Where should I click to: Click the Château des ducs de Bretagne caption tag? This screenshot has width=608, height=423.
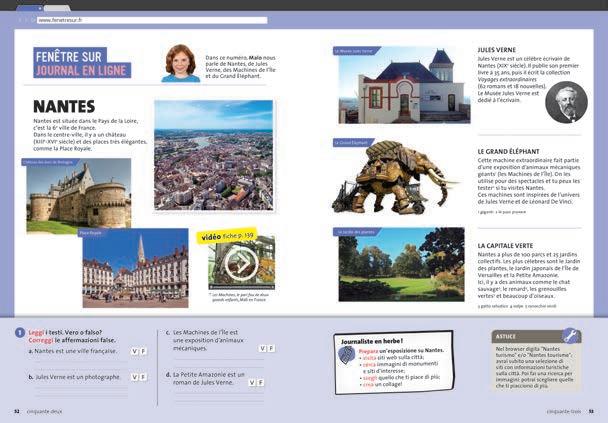[x=50, y=162]
